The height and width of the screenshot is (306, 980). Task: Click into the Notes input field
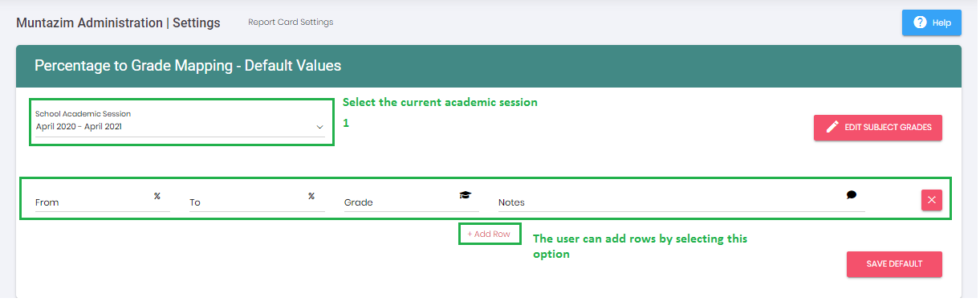681,202
